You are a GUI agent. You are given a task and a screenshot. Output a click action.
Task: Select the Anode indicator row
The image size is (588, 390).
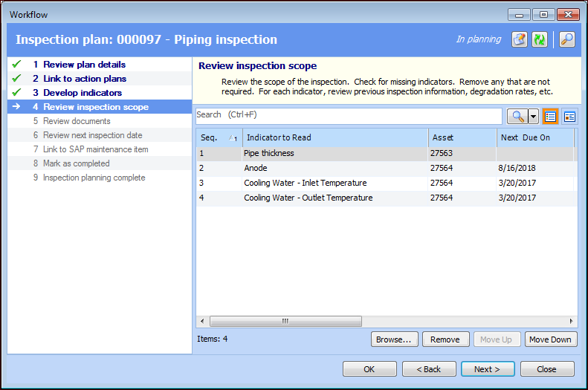coord(335,169)
